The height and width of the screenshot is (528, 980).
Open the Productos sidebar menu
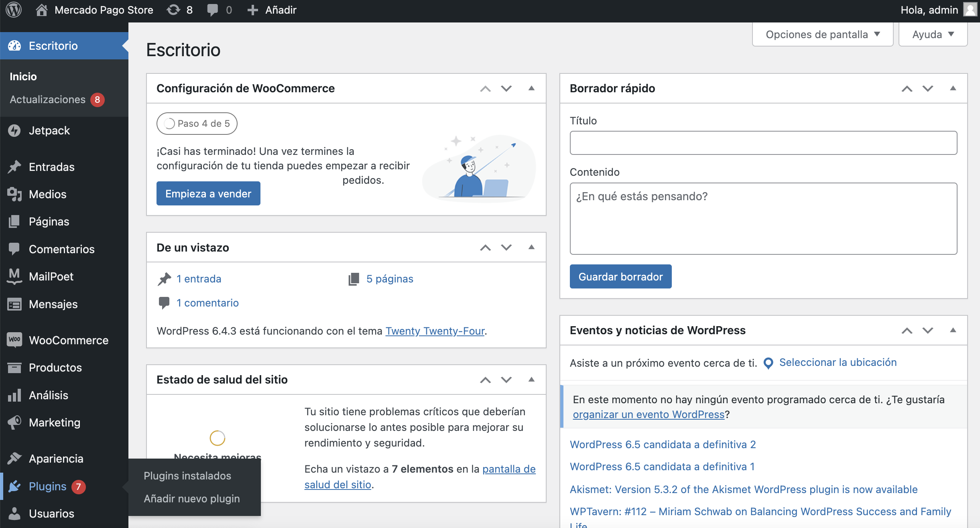[x=64, y=368]
